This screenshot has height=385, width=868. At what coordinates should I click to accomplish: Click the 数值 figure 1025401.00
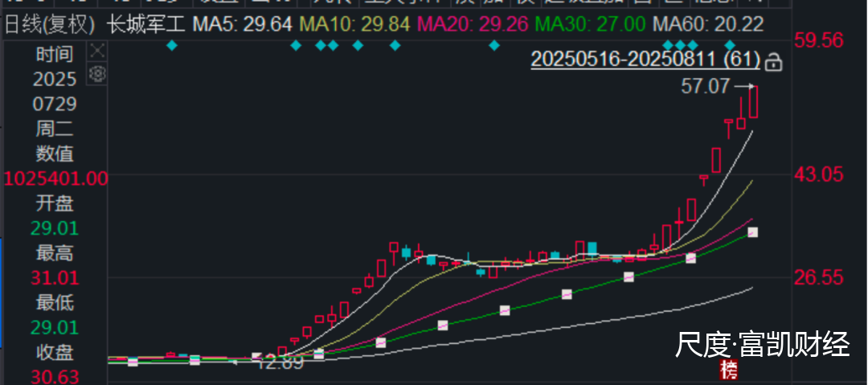(x=56, y=178)
